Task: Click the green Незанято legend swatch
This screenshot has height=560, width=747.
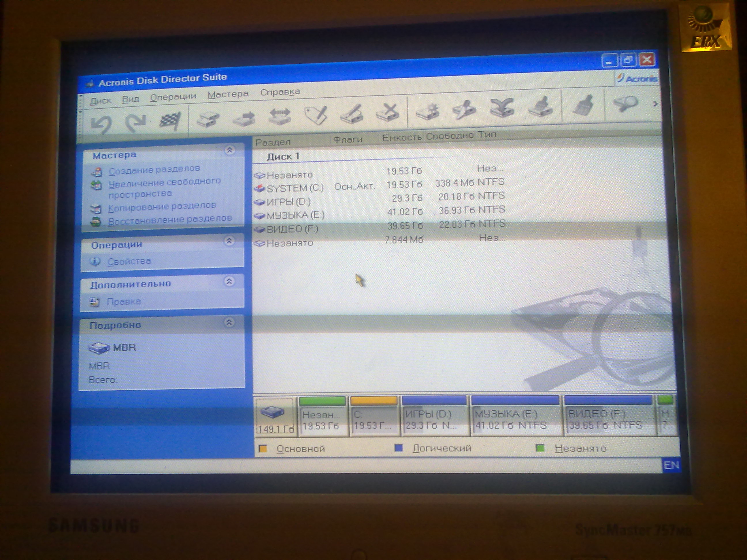Action: pyautogui.click(x=540, y=448)
